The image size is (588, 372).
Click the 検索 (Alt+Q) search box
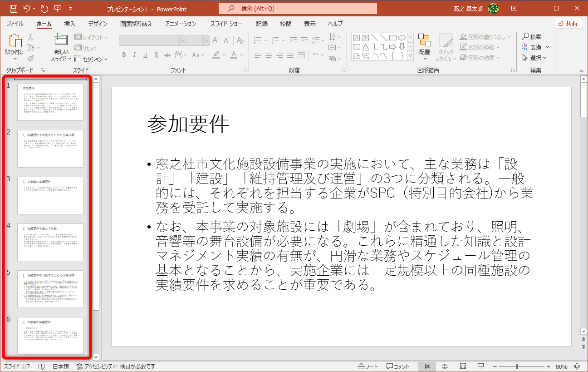[x=298, y=9]
